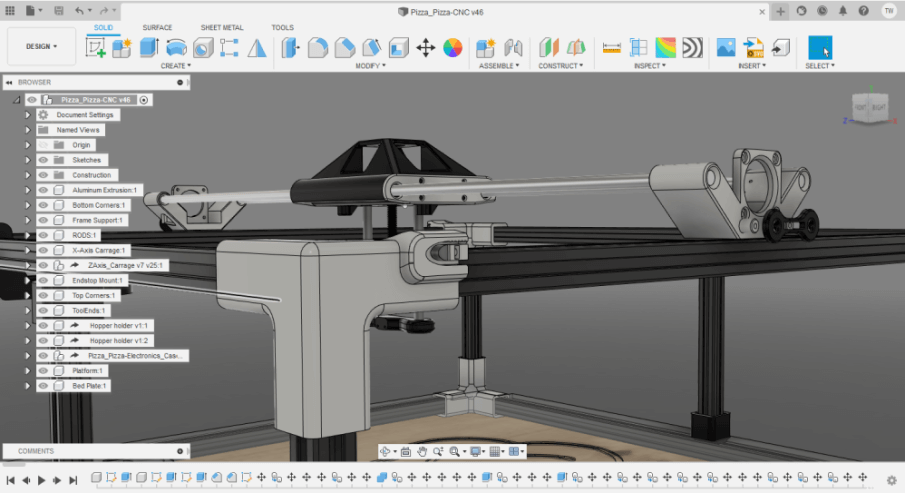Open the DESIGN workspace dropdown
905x493 pixels.
pos(41,46)
